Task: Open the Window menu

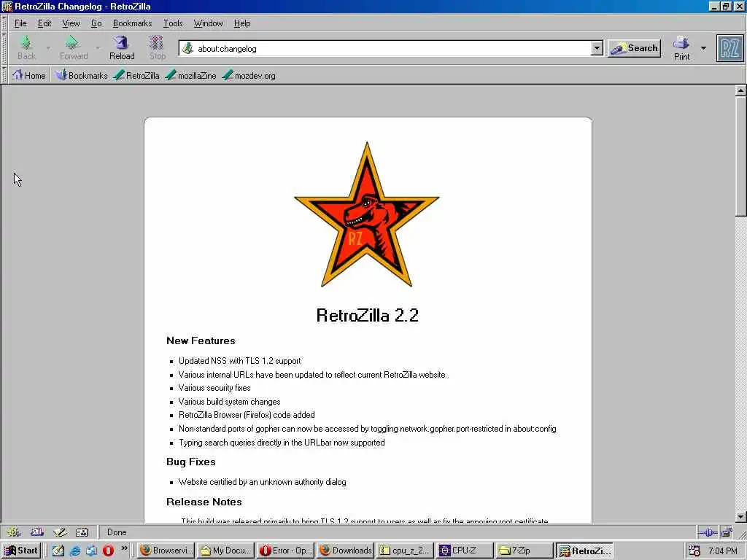Action: [208, 23]
